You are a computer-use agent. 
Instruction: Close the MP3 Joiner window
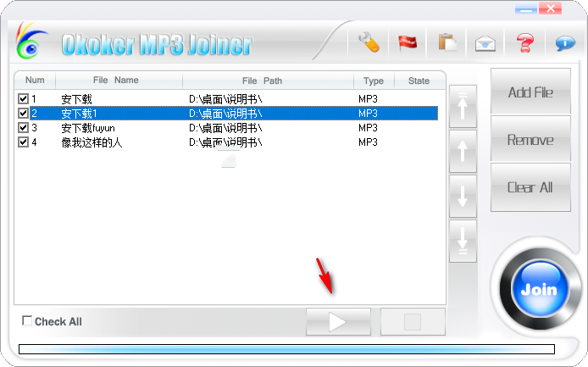pos(550,8)
